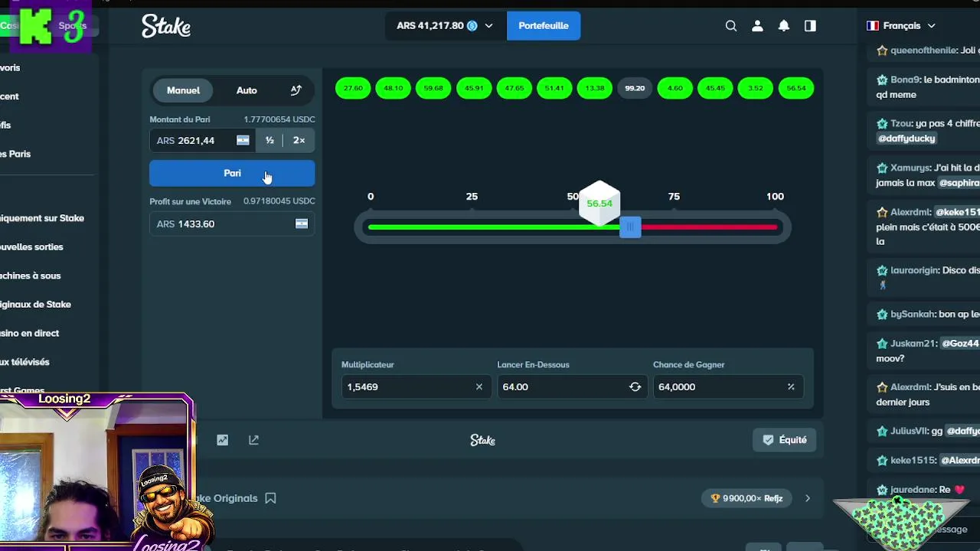Open past result 4.60
980x551 pixels.
coord(675,88)
